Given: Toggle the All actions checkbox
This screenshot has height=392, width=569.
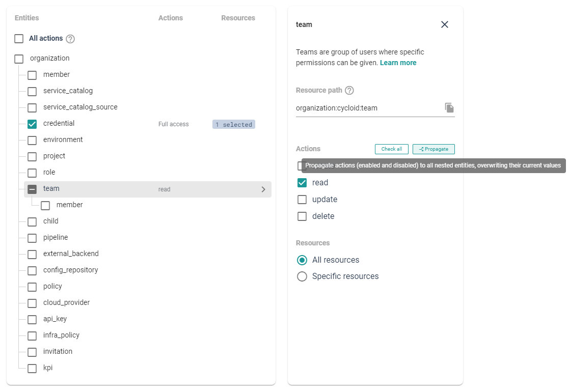Looking at the screenshot, I should click(x=19, y=39).
